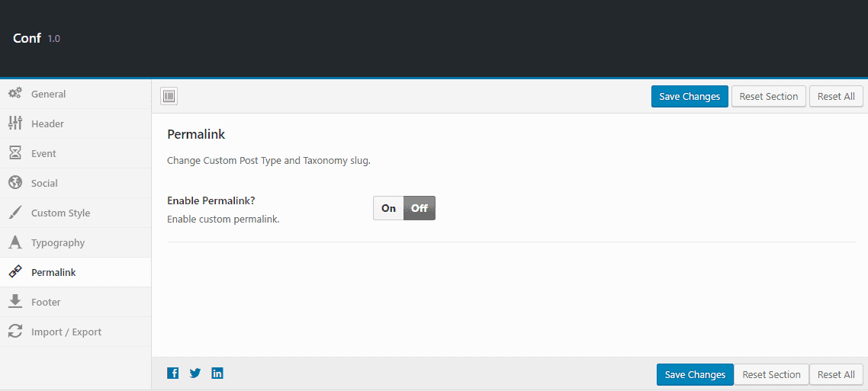Turn the Enable Permalink switch On
The image size is (868, 391).
389,208
